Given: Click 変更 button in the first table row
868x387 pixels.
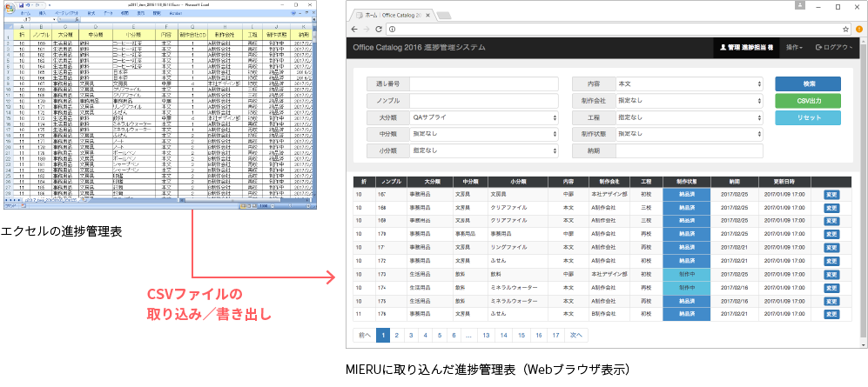Looking at the screenshot, I should pyautogui.click(x=831, y=195).
